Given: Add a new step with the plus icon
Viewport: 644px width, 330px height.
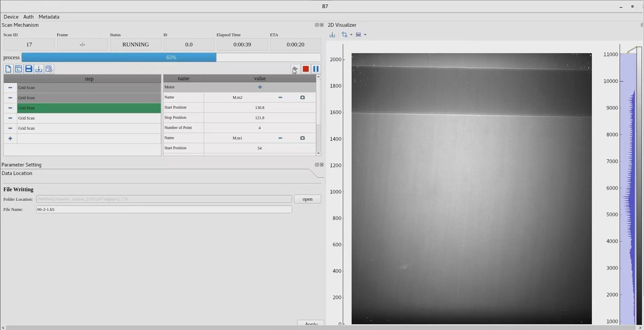Looking at the screenshot, I should pos(10,138).
